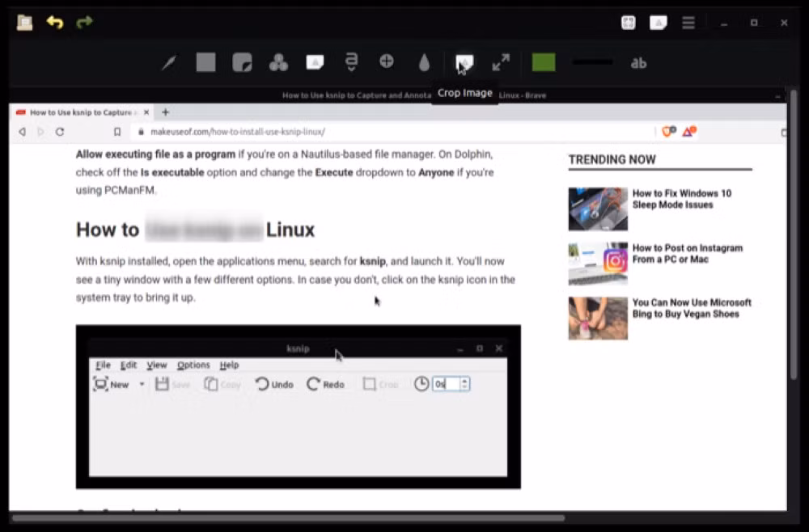Click the Windows 10 sleep mode thumbnail
The width and height of the screenshot is (809, 532).
click(598, 209)
